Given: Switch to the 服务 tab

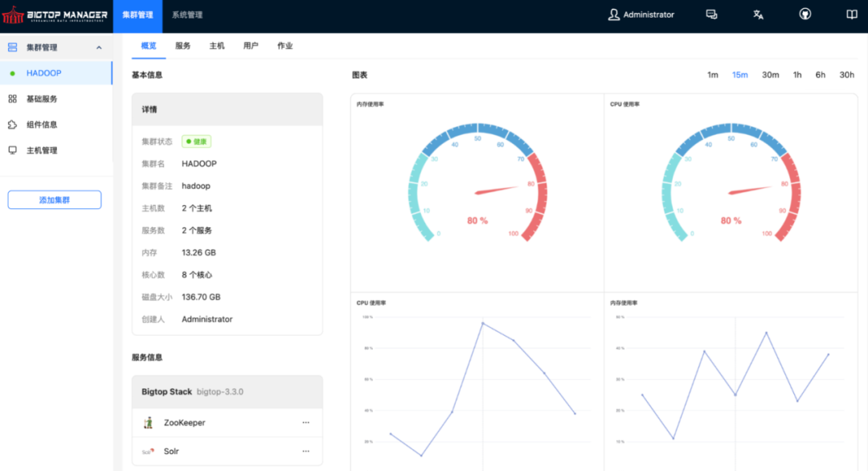Looking at the screenshot, I should [x=182, y=46].
